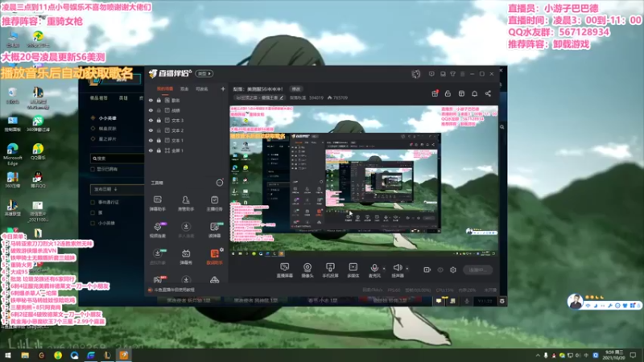Viewport: 644px width, 362px height.
Task: Open File Explorer from the taskbar
Action: (25, 355)
